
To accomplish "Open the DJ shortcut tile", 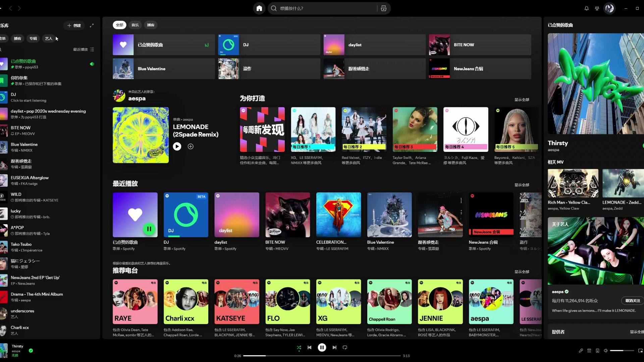I will pyautogui.click(x=269, y=45).
